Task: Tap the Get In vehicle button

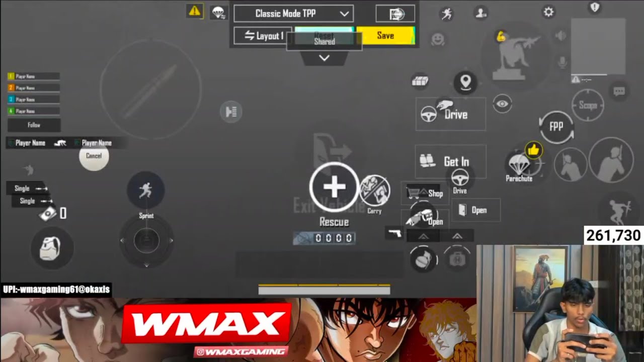Action: point(451,161)
